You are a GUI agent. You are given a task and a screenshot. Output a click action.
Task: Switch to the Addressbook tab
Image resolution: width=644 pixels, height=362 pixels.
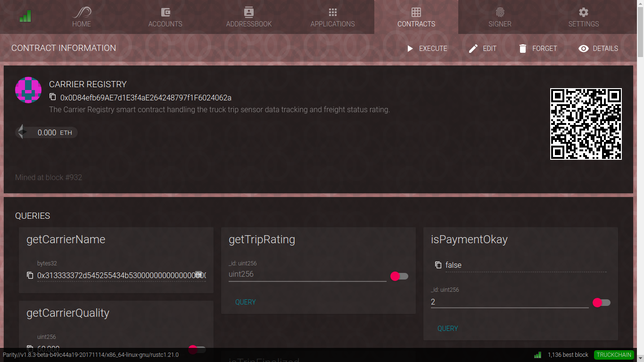point(249,17)
